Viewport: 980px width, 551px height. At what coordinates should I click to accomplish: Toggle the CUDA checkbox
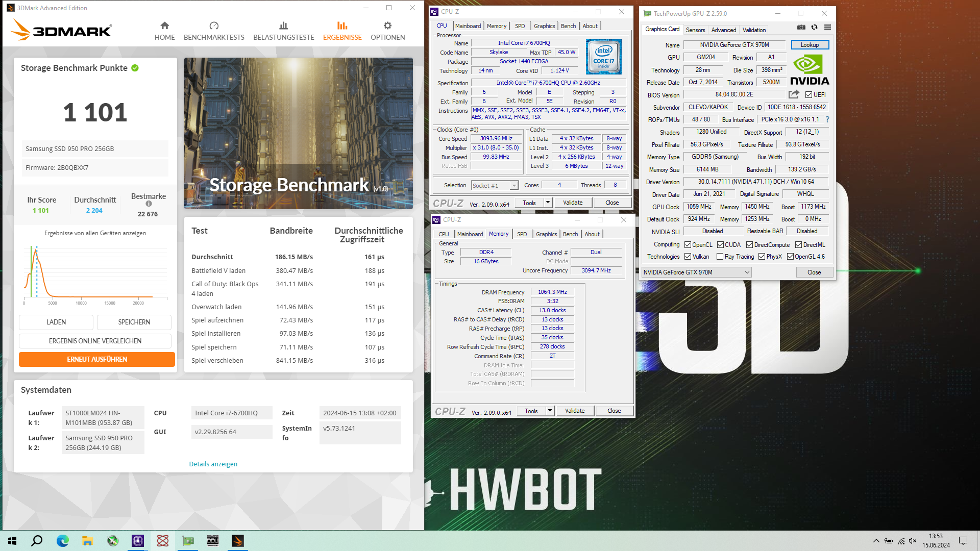[720, 245]
